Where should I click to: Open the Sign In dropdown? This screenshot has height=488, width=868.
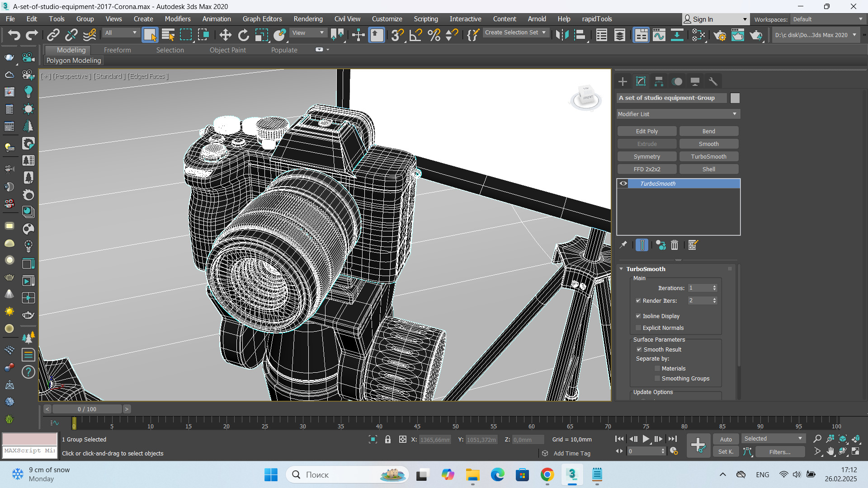click(x=716, y=19)
